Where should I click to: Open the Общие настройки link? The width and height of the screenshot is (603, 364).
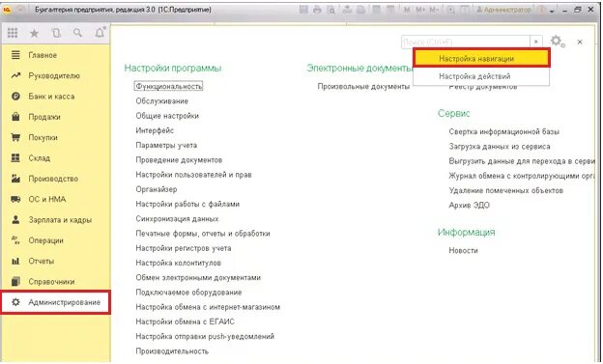[x=167, y=116]
